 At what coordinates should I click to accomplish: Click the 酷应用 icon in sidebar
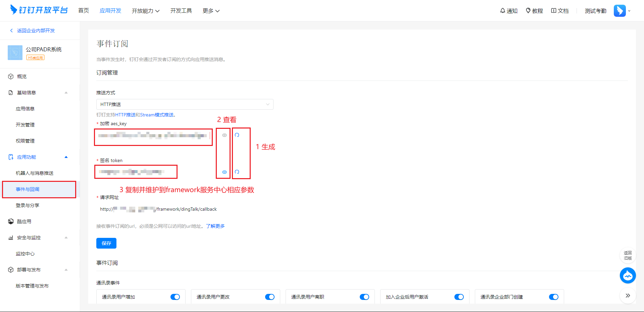tap(11, 221)
